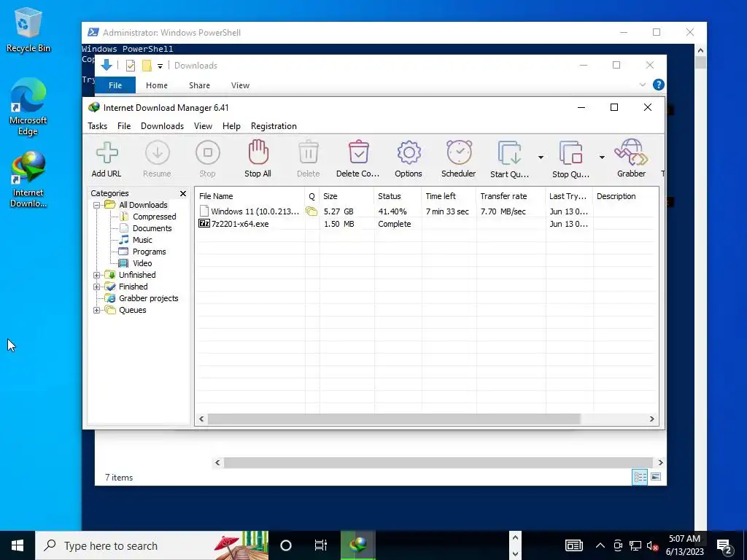The height and width of the screenshot is (560, 747).
Task: Select the Windows 11 download row
Action: [x=426, y=211]
